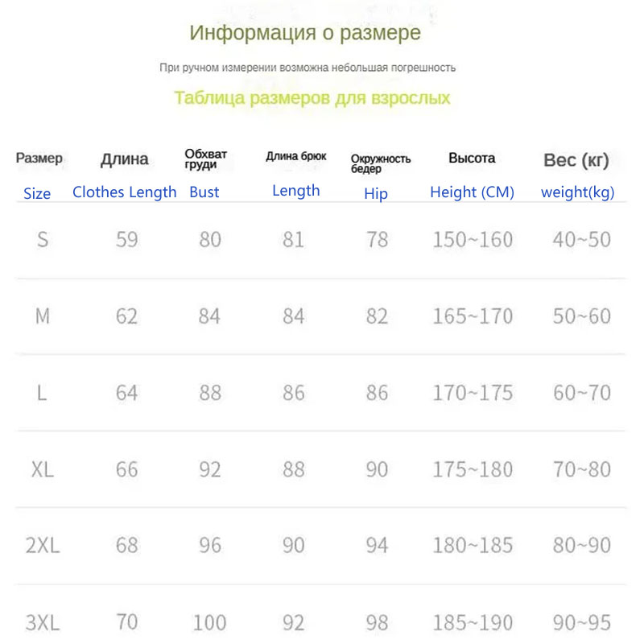Select the S size row label
644x644 pixels.
[43, 239]
